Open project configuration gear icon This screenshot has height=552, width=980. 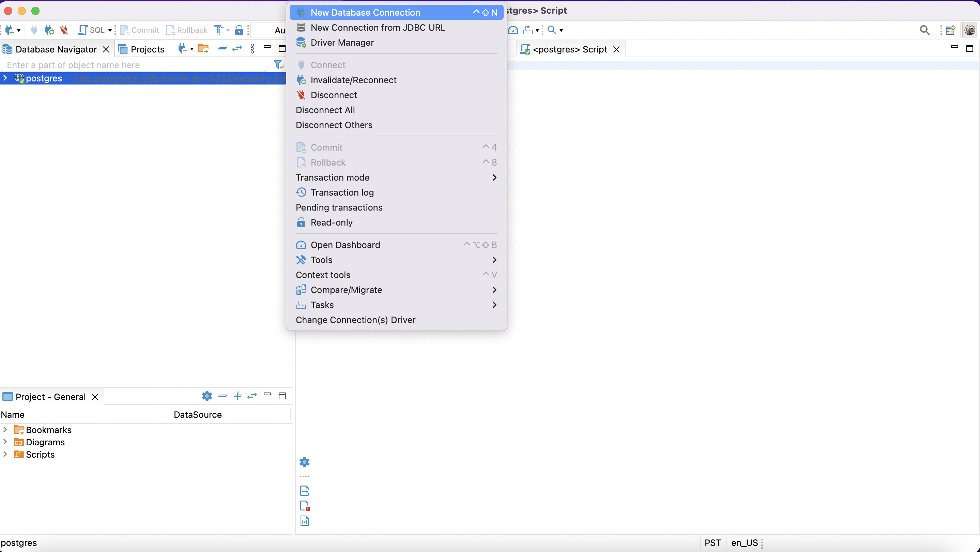point(206,396)
